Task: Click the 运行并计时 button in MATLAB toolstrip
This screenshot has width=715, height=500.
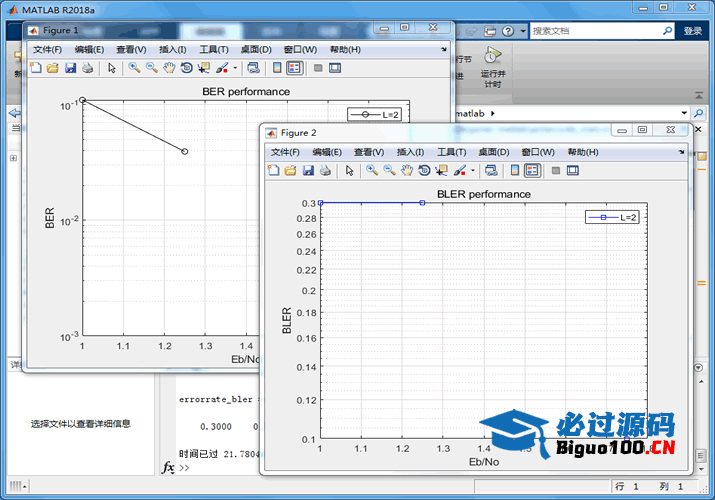Action: pos(492,67)
